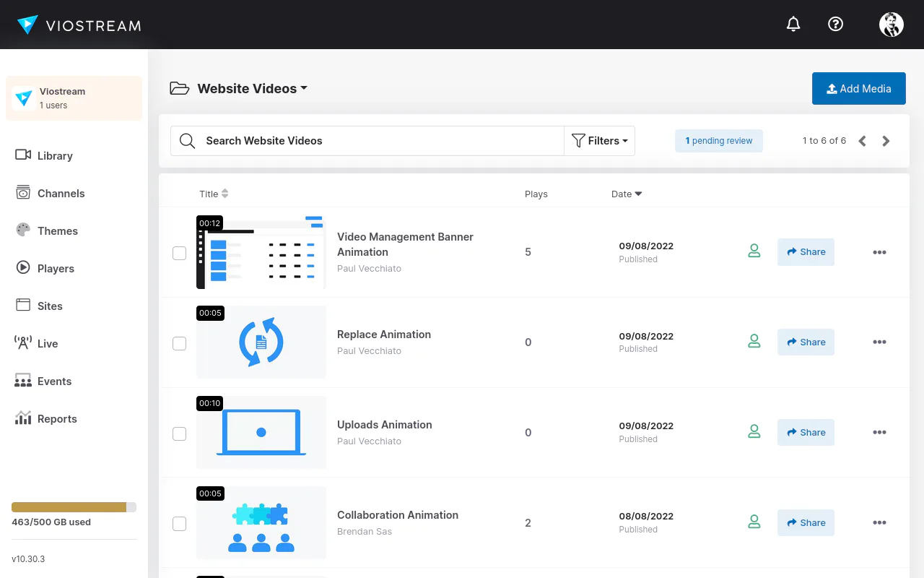This screenshot has width=924, height=578.
Task: Go to the next results page
Action: [x=886, y=141]
